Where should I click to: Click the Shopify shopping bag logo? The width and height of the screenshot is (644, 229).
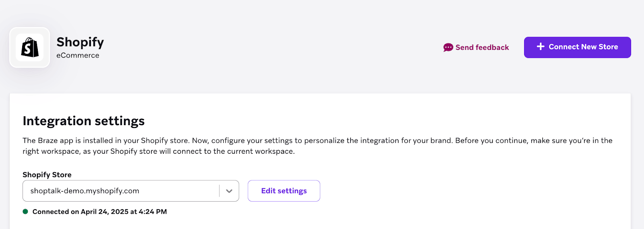(x=30, y=47)
